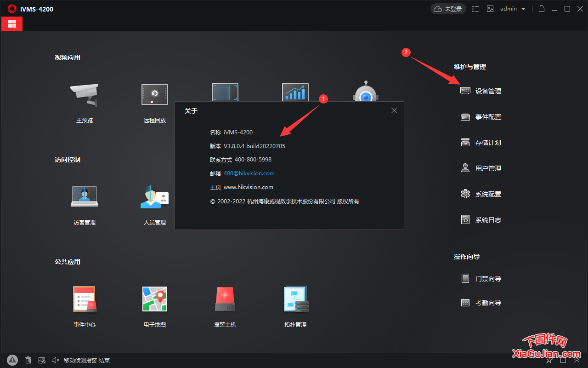Click 移动侦测报警 结束 alarm message
This screenshot has width=588, height=368.
(x=87, y=361)
